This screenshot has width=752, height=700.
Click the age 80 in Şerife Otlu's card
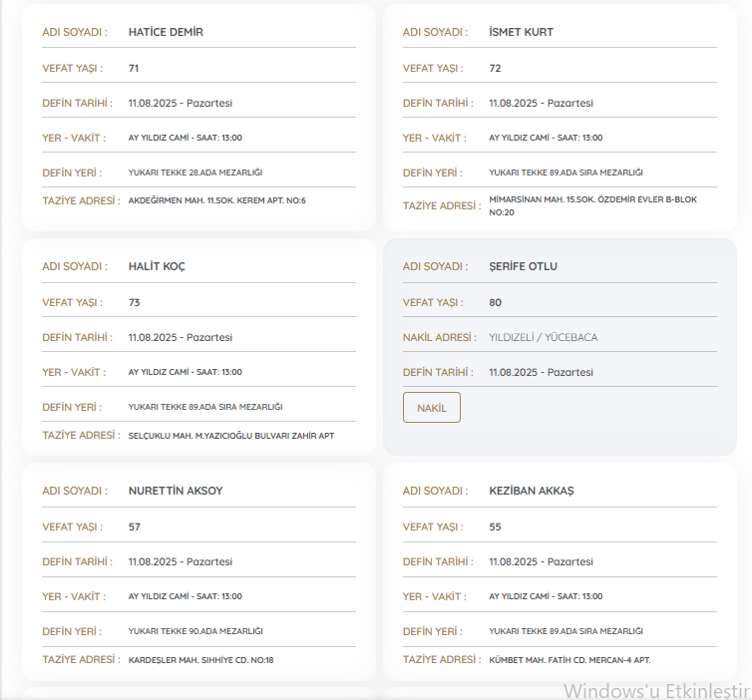click(x=496, y=302)
